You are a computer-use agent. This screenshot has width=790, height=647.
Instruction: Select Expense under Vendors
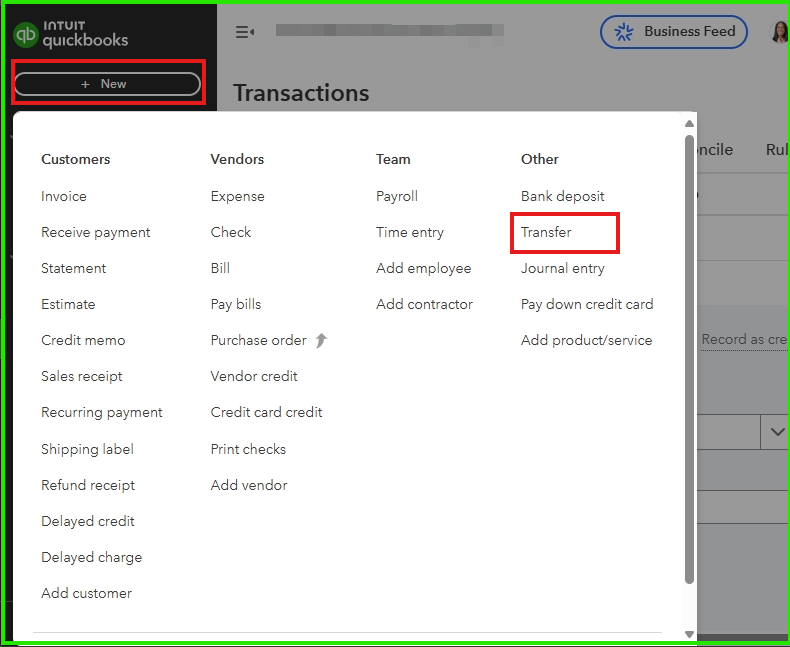coord(237,196)
